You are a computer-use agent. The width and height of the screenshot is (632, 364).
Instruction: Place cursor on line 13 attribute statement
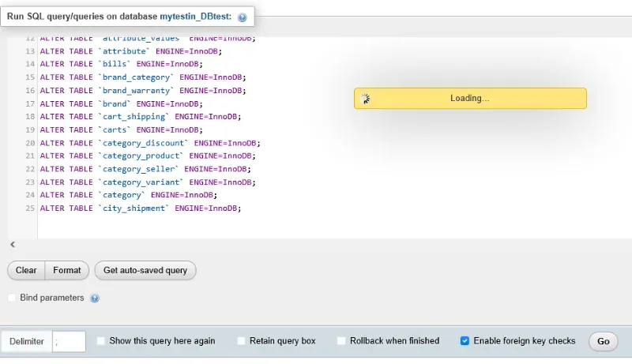[x=131, y=51]
